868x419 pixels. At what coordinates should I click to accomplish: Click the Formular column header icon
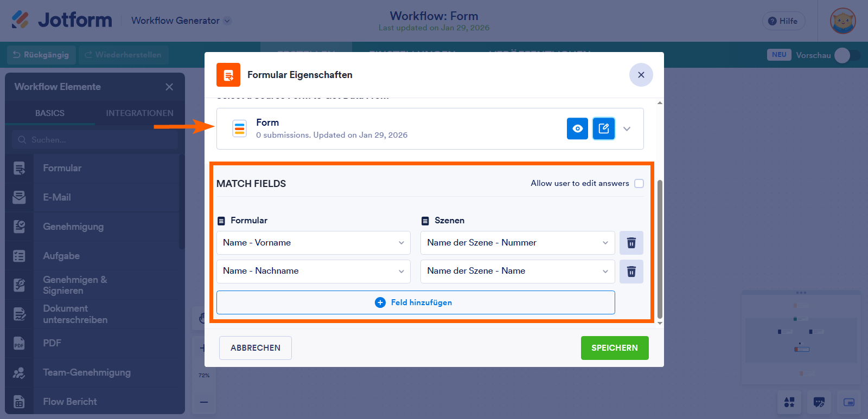pos(221,221)
